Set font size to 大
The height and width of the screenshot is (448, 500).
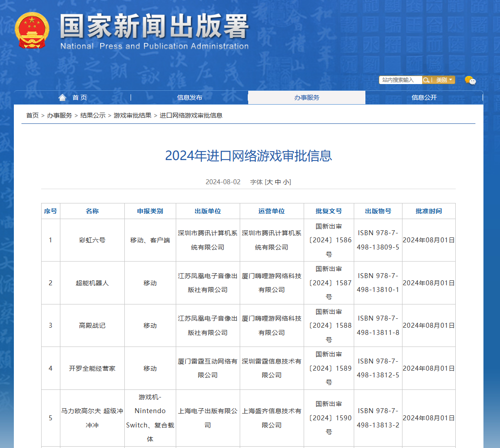point(269,182)
